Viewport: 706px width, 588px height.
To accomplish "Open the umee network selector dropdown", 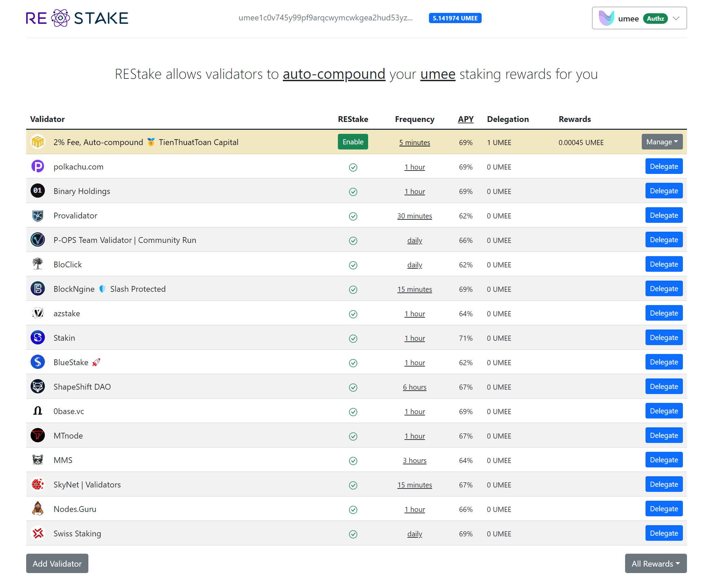I will [x=639, y=18].
